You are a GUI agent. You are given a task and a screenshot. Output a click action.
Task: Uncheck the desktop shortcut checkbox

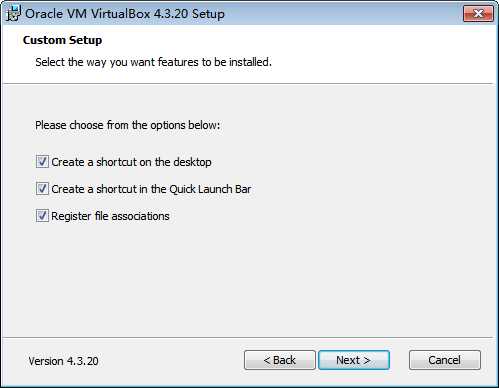pos(42,162)
